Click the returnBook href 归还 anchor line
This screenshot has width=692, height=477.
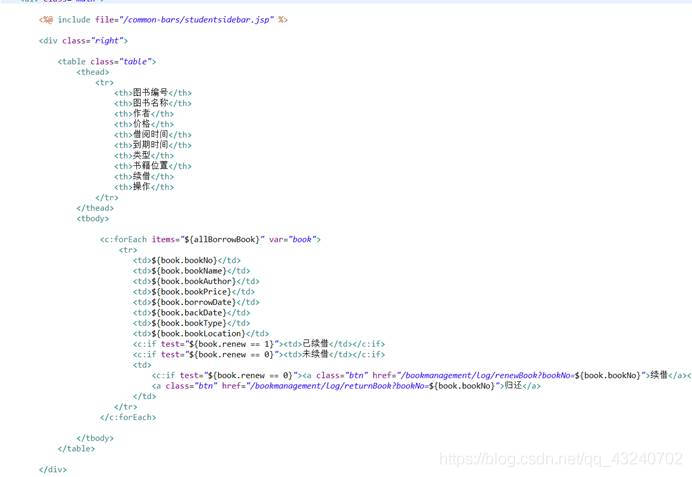[346, 386]
